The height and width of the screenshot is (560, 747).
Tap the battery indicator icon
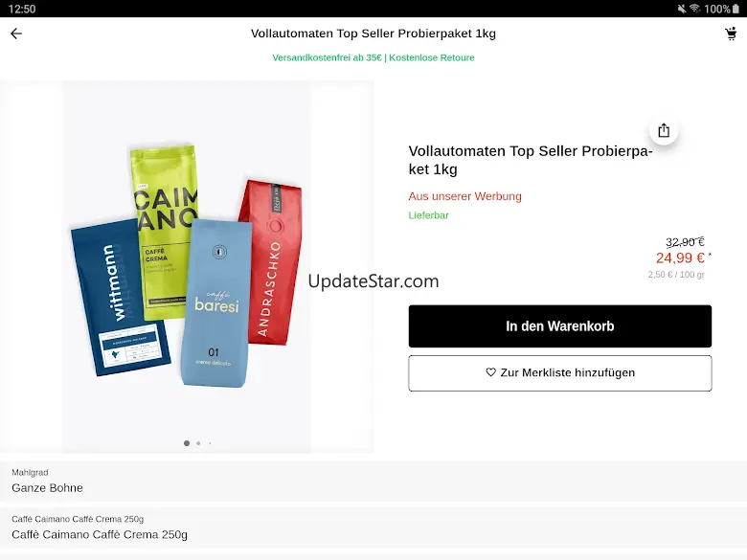click(736, 9)
